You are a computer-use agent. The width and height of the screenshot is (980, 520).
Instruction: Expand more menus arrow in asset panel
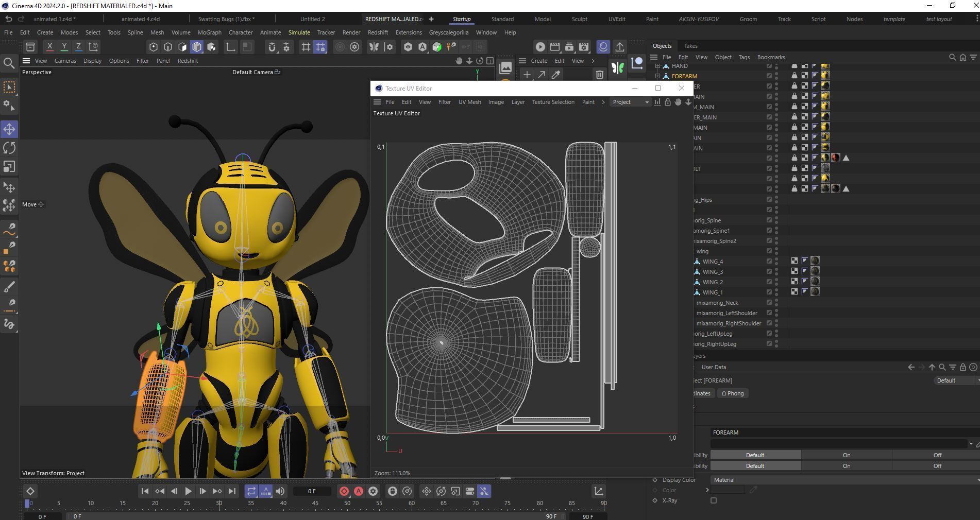click(593, 61)
